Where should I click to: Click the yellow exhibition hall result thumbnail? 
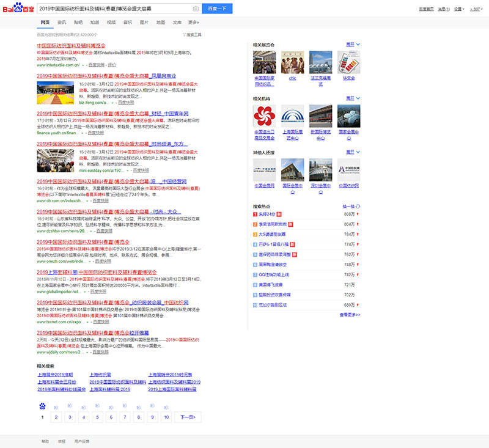point(56,93)
